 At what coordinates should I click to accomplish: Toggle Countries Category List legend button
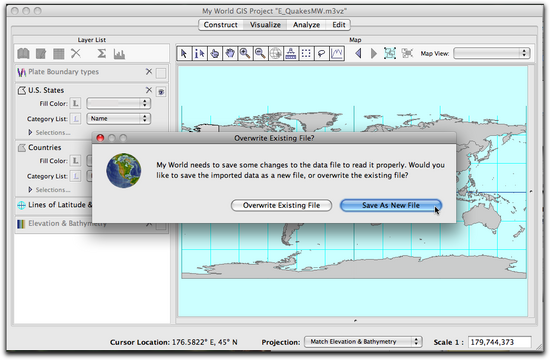tap(75, 176)
